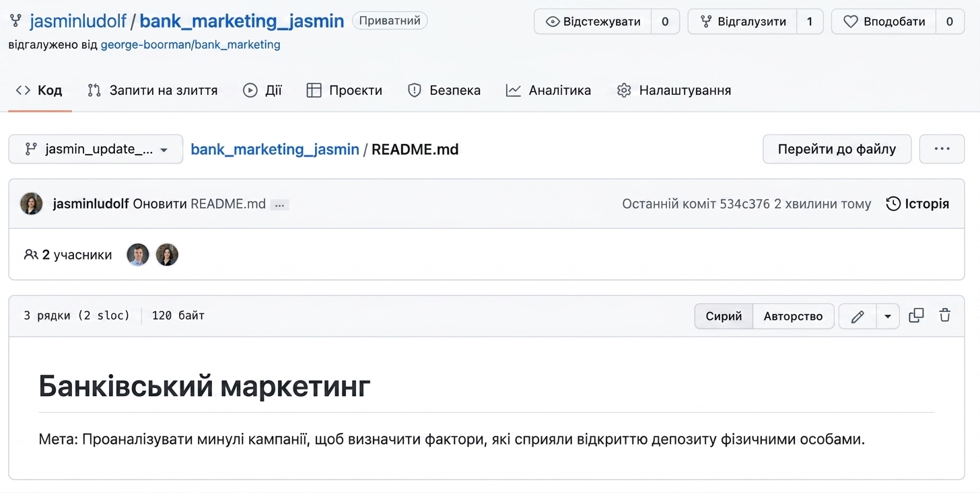Click the Приватний visibility badge

coord(390,21)
